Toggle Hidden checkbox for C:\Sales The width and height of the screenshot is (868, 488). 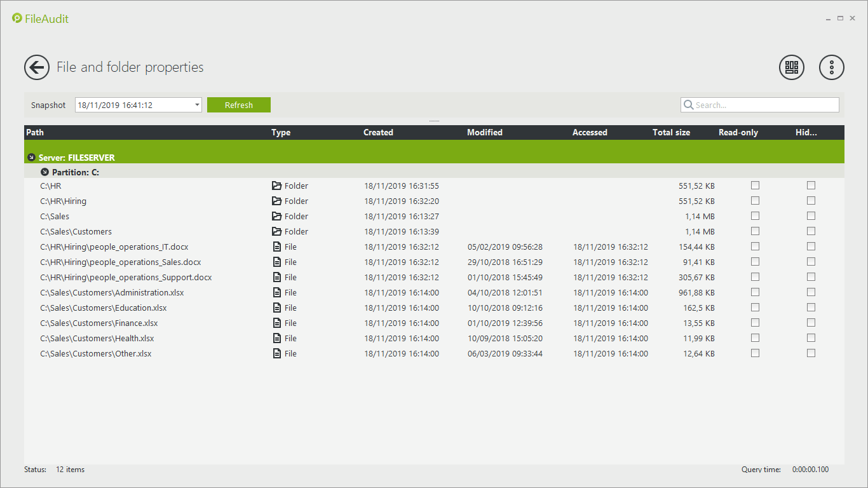811,216
